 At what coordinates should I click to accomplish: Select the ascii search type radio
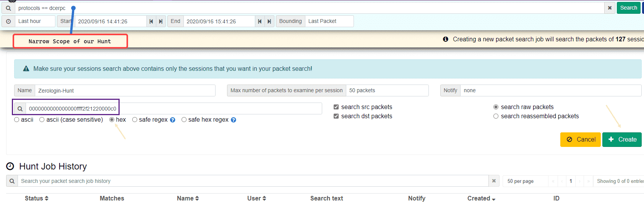coord(17,120)
